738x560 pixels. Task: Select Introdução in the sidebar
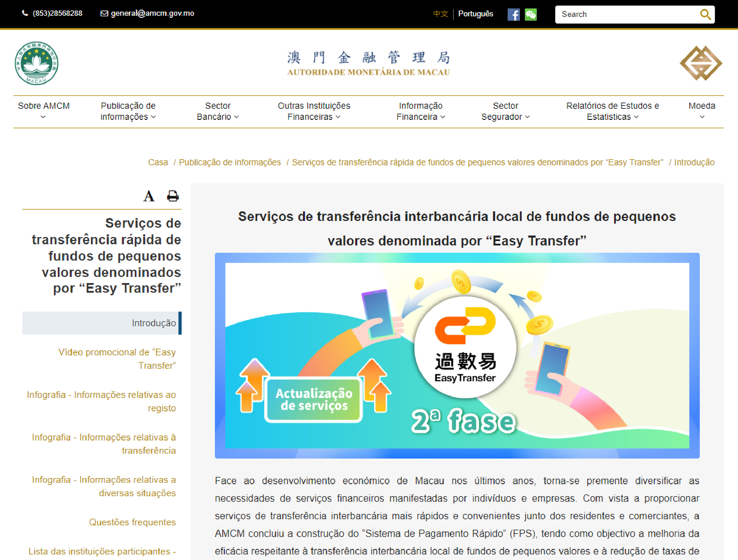(x=153, y=323)
